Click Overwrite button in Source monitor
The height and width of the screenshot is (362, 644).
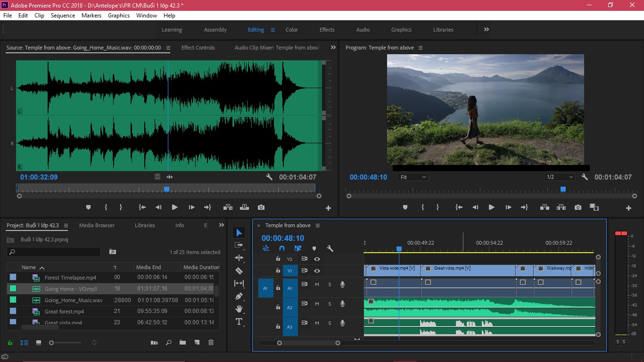244,207
